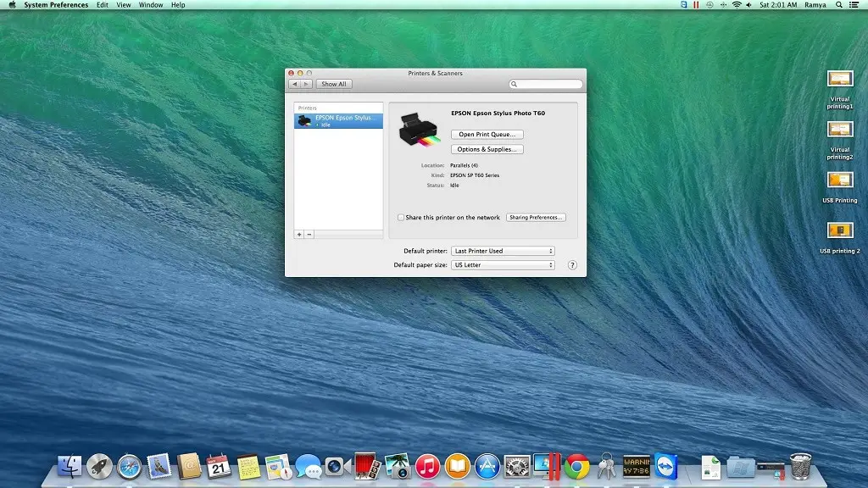The width and height of the screenshot is (868, 488).
Task: Expand the Default paper size dropdown
Action: pyautogui.click(x=503, y=265)
